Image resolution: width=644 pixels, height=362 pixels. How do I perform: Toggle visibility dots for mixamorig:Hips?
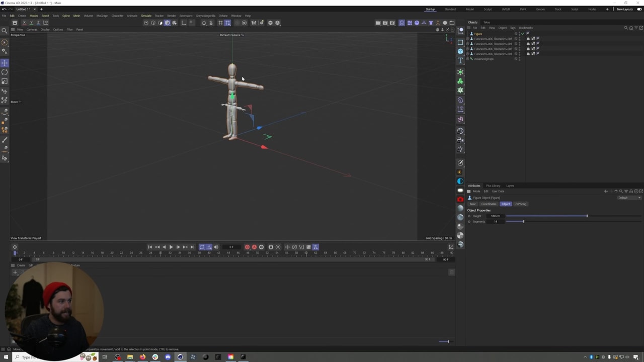pos(519,59)
